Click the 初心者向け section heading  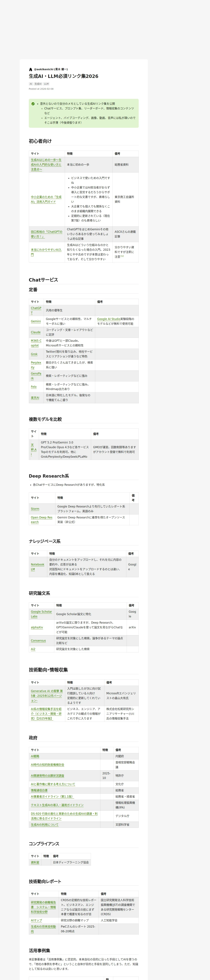click(40, 141)
